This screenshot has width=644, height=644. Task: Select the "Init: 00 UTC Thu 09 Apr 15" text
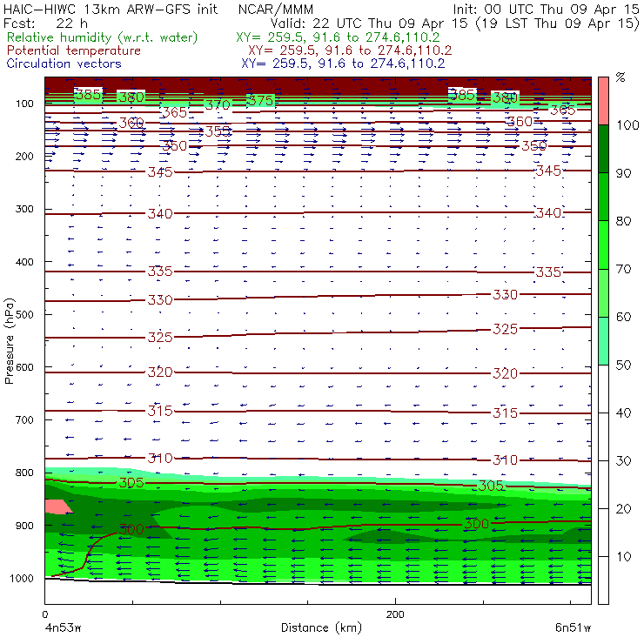[x=547, y=10]
